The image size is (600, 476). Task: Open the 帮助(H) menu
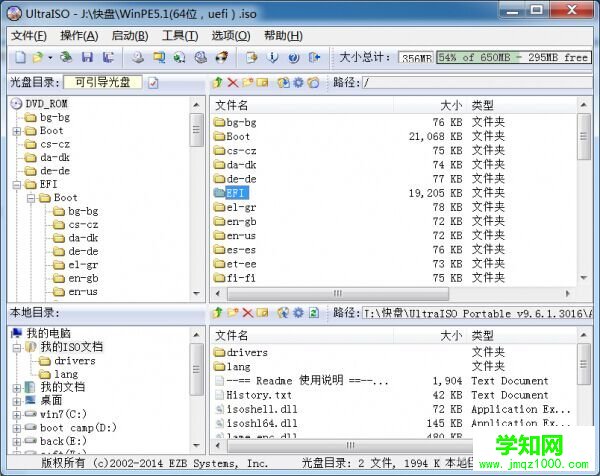click(283, 36)
